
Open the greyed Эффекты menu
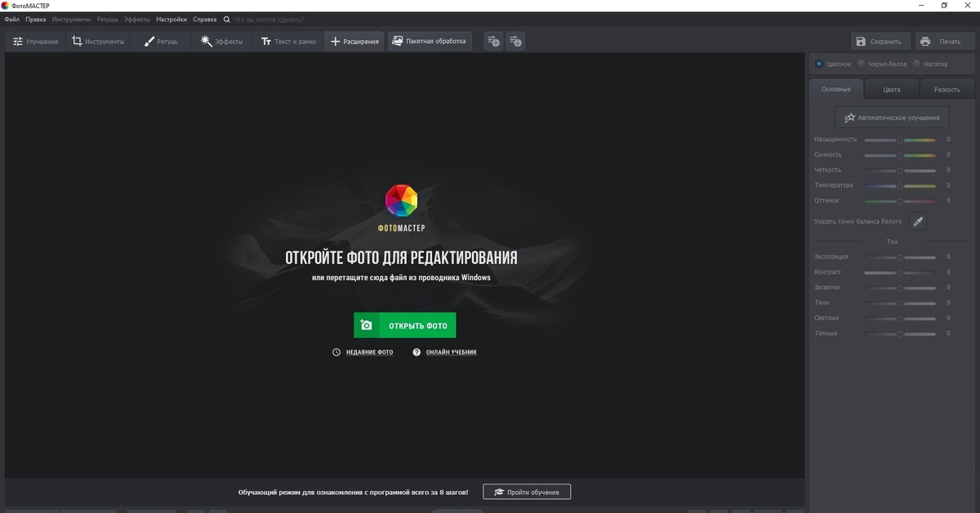coord(137,19)
